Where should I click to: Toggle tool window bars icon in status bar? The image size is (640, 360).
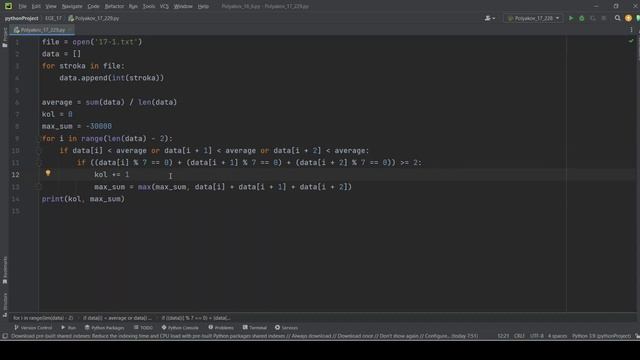click(5, 336)
